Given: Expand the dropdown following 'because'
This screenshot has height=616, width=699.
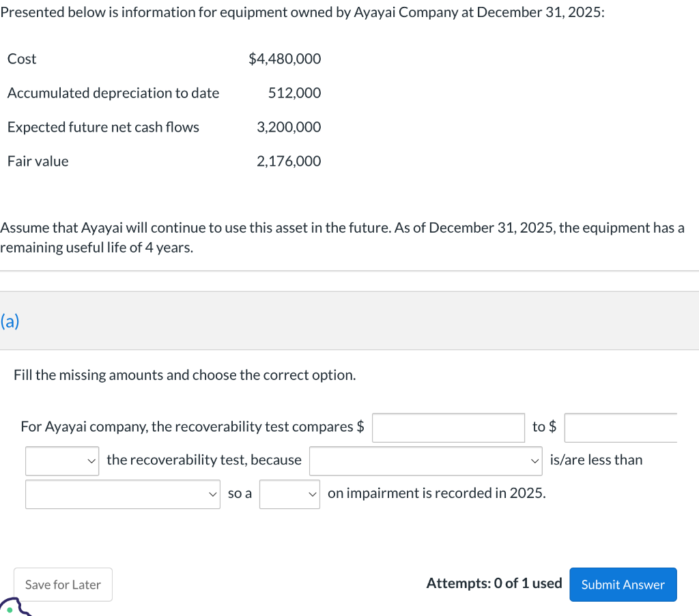Looking at the screenshot, I should pos(426,460).
